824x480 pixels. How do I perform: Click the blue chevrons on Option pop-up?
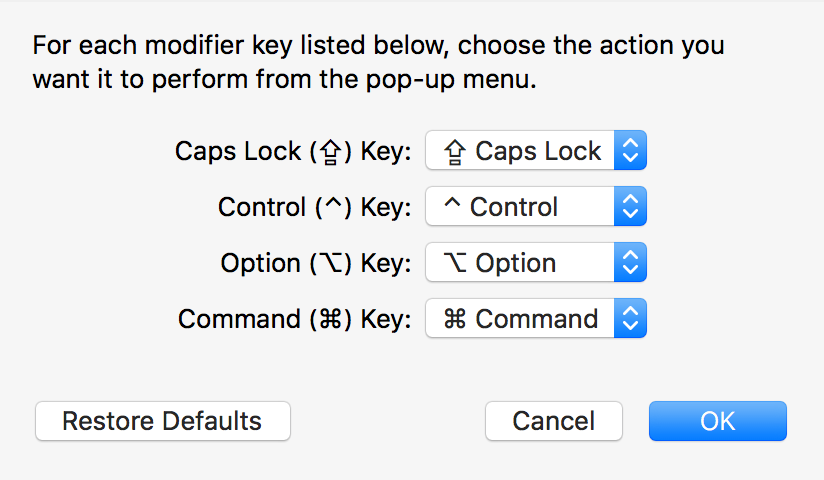tap(630, 262)
